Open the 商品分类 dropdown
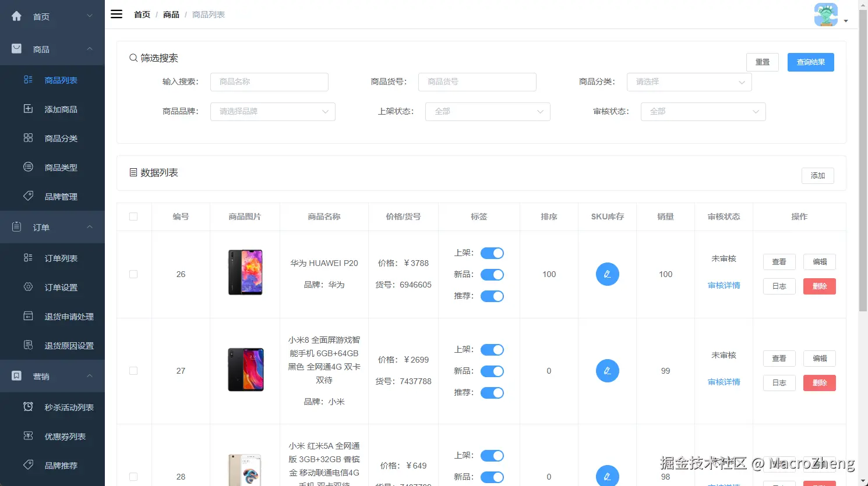 tap(689, 82)
